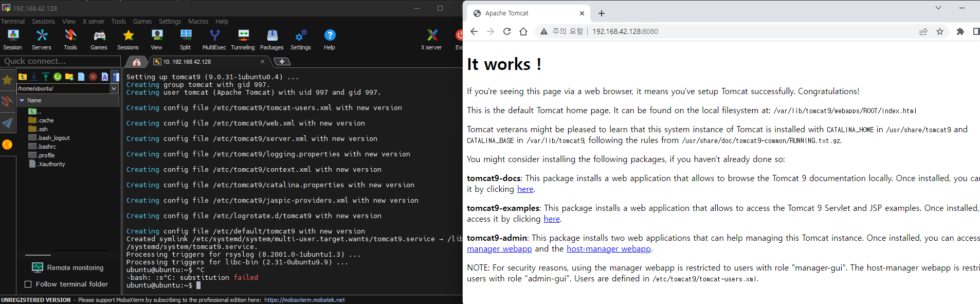
Task: Focus the Quick connect input field
Action: (x=60, y=61)
